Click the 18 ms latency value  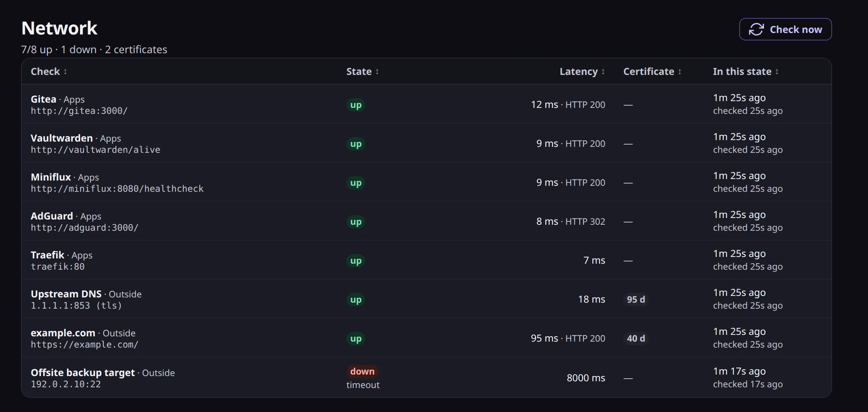click(x=592, y=299)
